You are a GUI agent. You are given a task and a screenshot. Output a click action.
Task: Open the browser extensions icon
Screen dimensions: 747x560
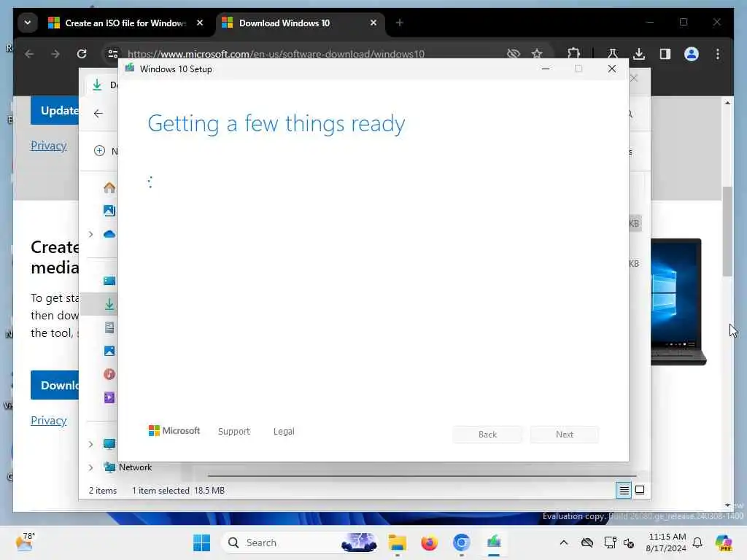(573, 54)
